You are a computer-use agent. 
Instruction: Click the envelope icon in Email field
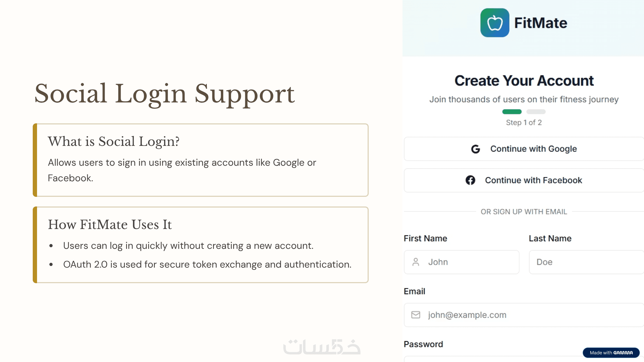coord(416,315)
